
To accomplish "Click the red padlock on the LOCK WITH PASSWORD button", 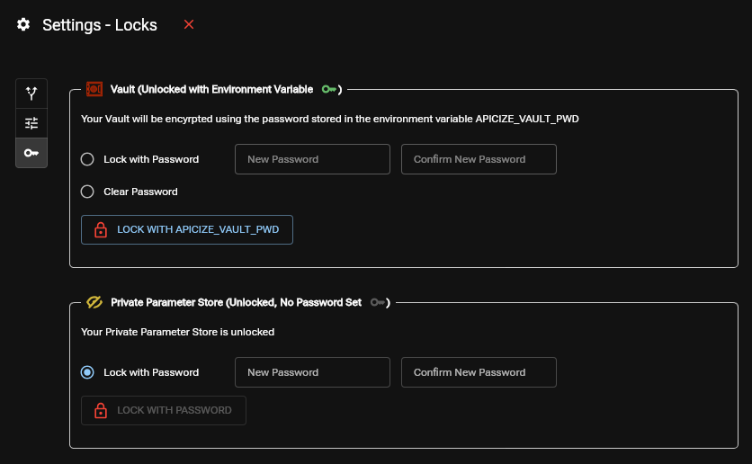I will point(100,410).
